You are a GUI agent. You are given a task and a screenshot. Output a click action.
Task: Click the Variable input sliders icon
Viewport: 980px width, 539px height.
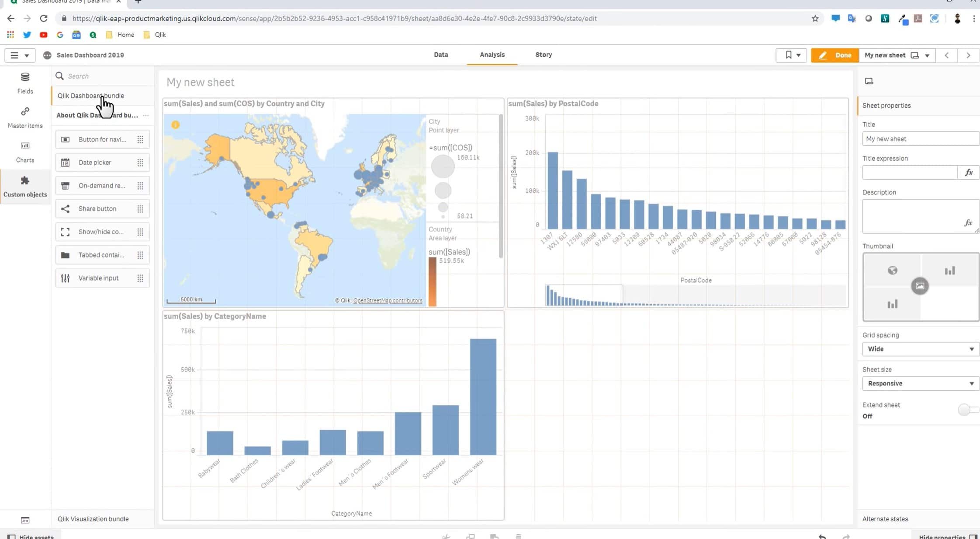(65, 278)
